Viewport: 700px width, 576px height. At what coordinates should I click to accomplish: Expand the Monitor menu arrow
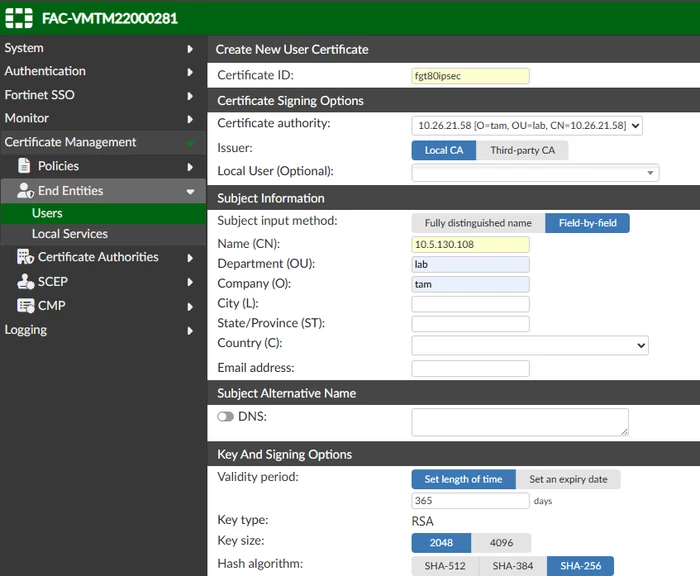pos(190,119)
